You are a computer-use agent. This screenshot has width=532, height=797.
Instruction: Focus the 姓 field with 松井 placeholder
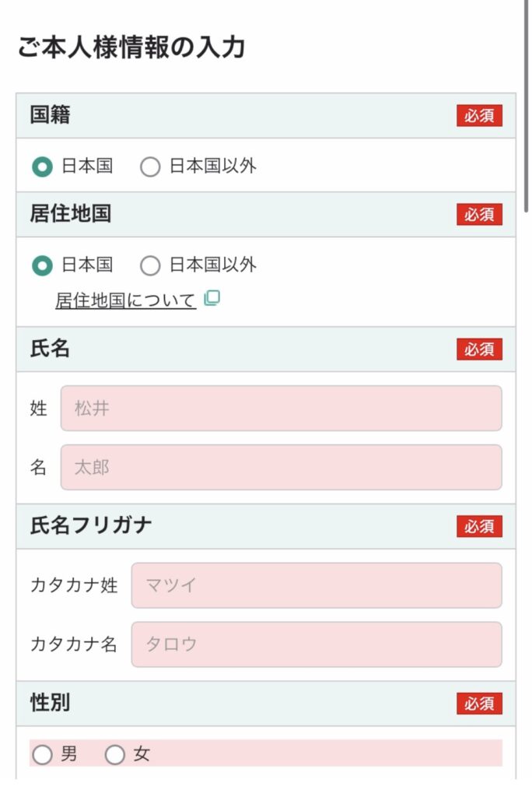tap(282, 408)
